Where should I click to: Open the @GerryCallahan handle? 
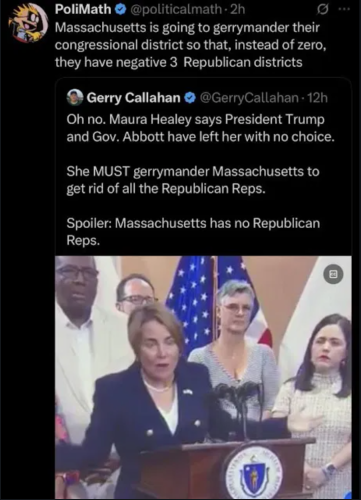pos(249,98)
